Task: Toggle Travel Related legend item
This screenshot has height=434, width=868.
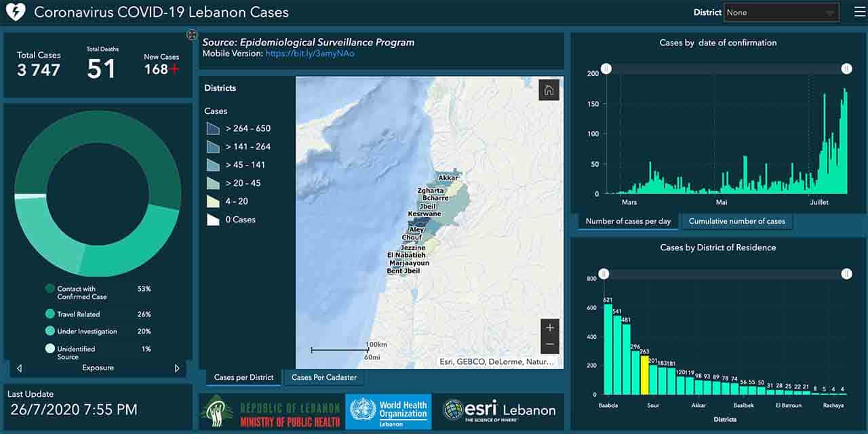Action: tap(78, 314)
